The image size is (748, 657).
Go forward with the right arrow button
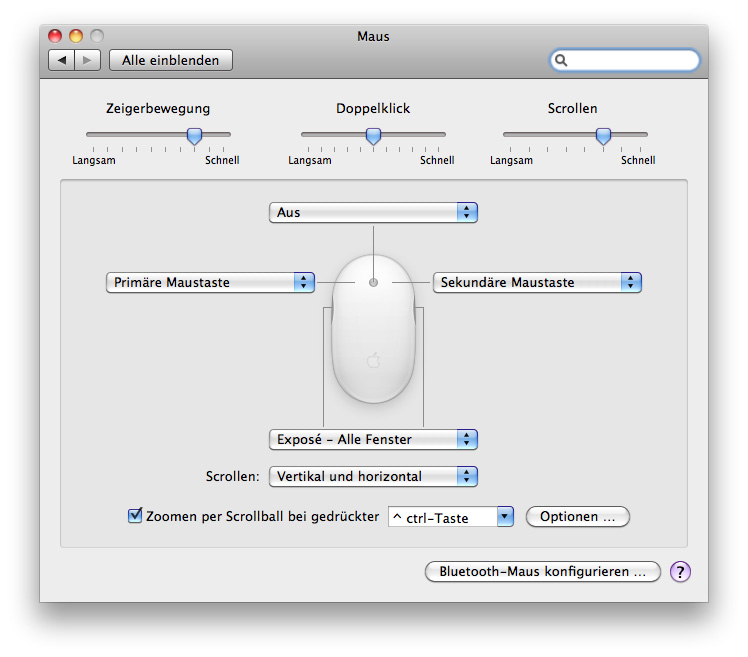point(87,60)
